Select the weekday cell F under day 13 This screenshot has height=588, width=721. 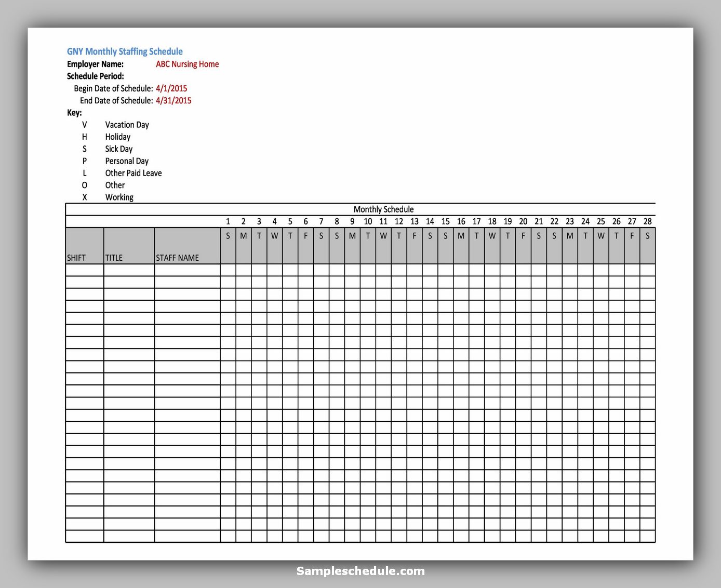415,246
